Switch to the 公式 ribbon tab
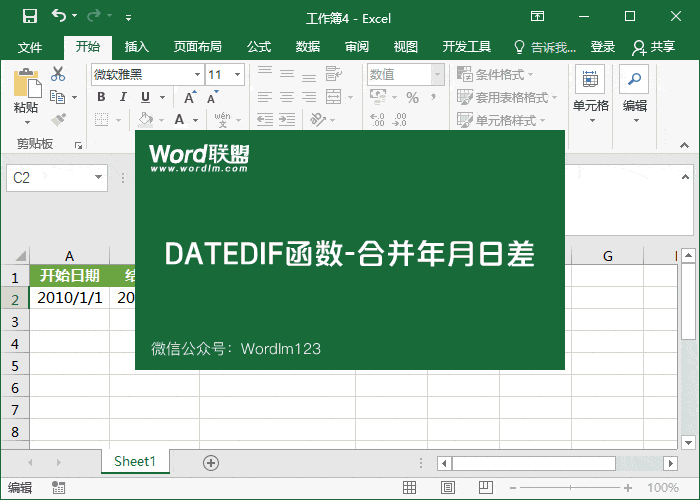700x500 pixels. 259,47
